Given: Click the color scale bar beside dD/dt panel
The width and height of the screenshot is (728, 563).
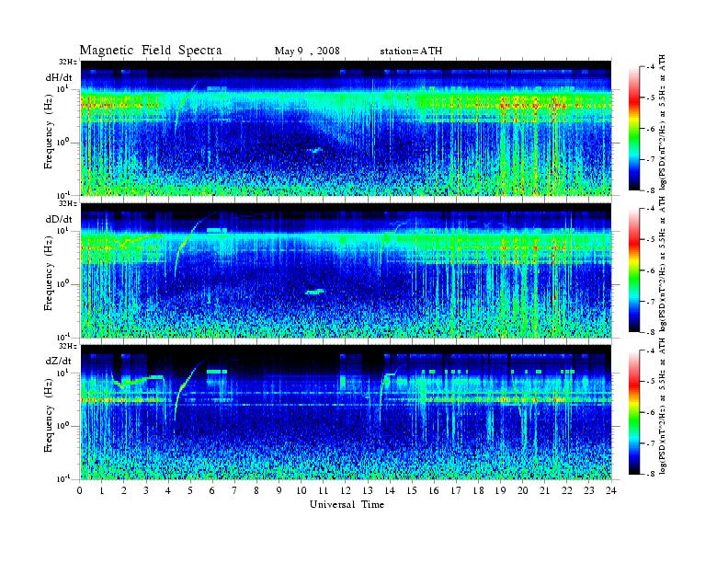Looking at the screenshot, I should [x=634, y=270].
